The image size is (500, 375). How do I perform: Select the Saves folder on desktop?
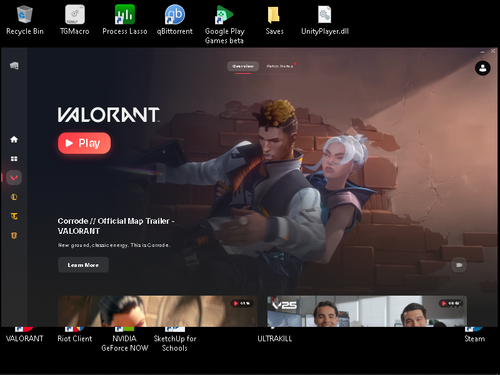[x=274, y=20]
